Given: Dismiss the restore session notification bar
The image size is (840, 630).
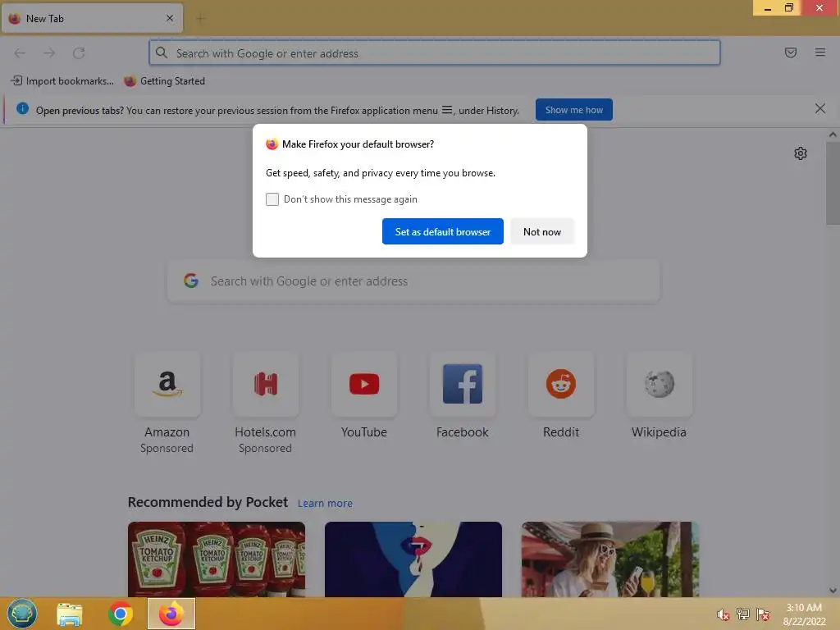Looking at the screenshot, I should (x=819, y=109).
